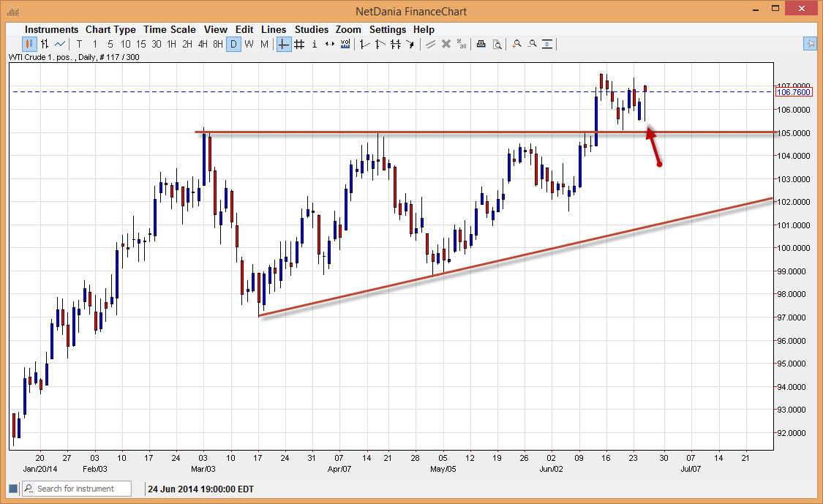Viewport: 823px width, 504px height.
Task: Open the Instruments menu
Action: [x=51, y=29]
